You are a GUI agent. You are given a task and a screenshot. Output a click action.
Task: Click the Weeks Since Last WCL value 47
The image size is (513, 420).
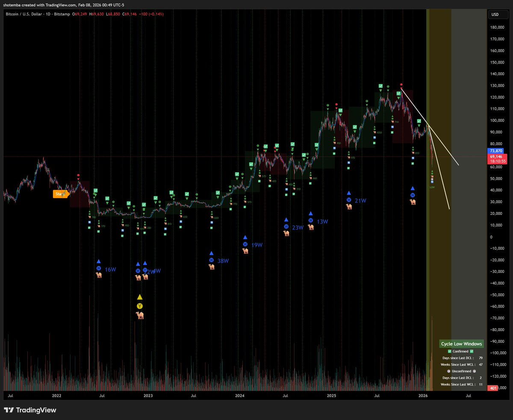click(x=480, y=364)
